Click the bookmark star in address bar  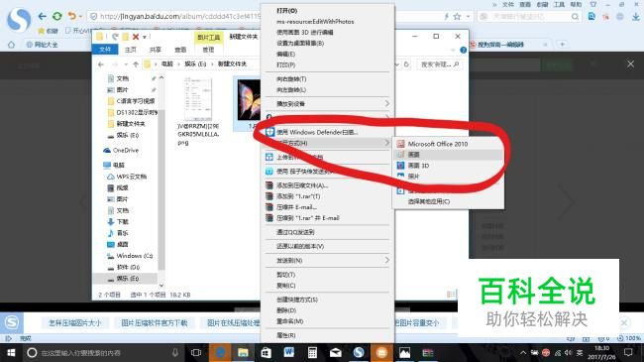[x=457, y=17]
